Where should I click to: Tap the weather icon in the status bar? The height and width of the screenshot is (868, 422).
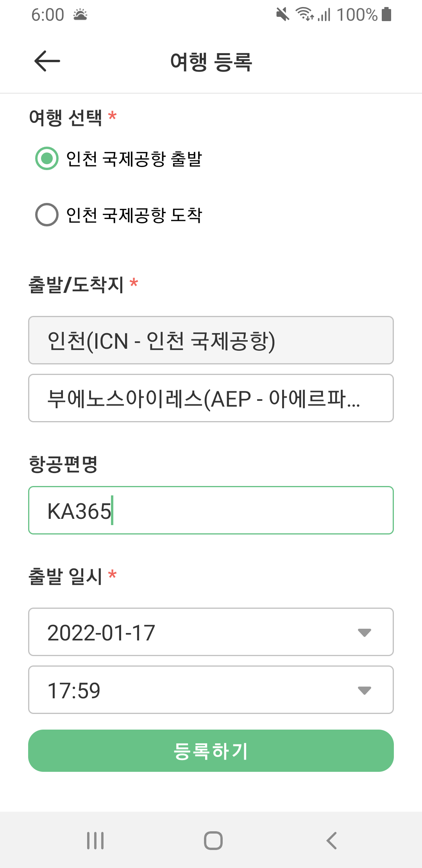(x=79, y=15)
